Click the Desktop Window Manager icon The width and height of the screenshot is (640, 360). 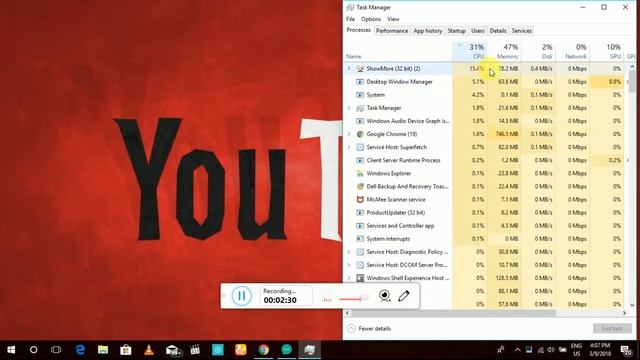point(360,82)
